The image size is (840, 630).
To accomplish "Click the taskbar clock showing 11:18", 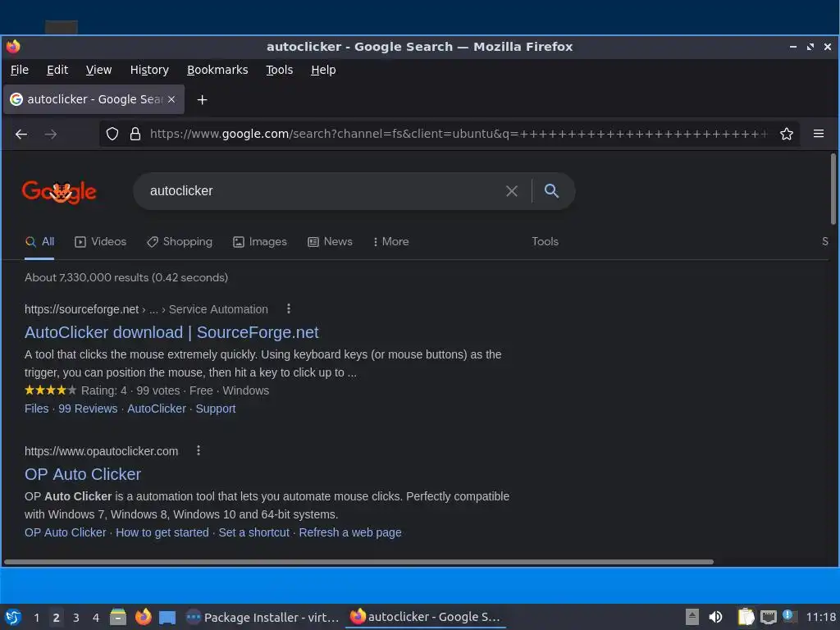I will pos(821,617).
